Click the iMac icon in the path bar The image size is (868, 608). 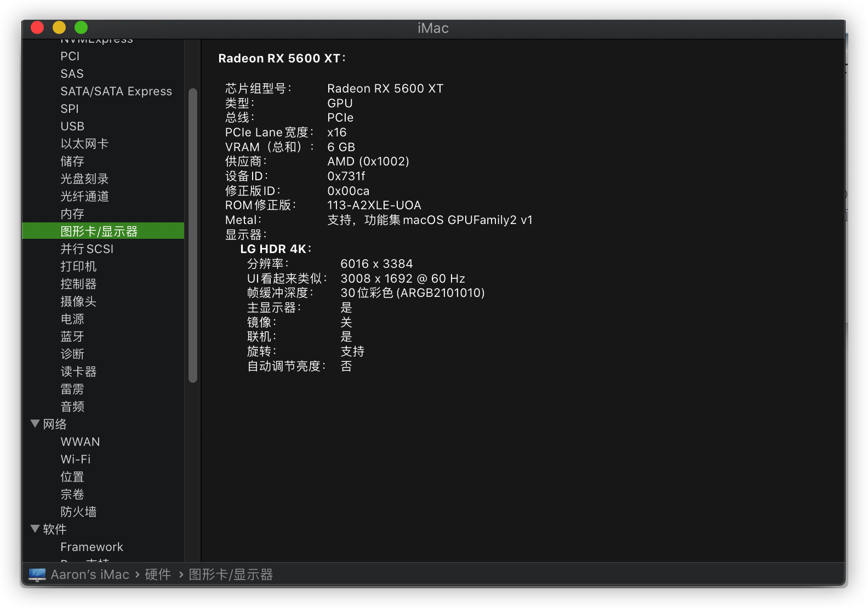37,575
